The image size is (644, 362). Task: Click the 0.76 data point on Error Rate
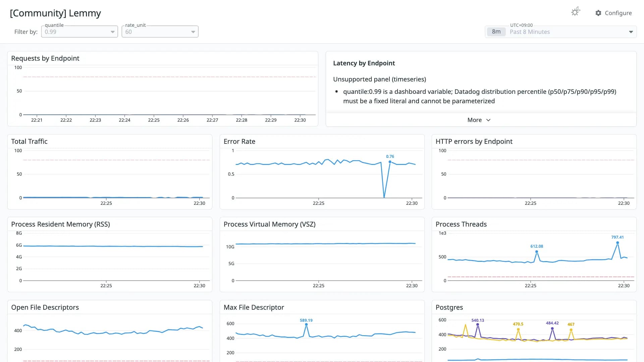[390, 162]
